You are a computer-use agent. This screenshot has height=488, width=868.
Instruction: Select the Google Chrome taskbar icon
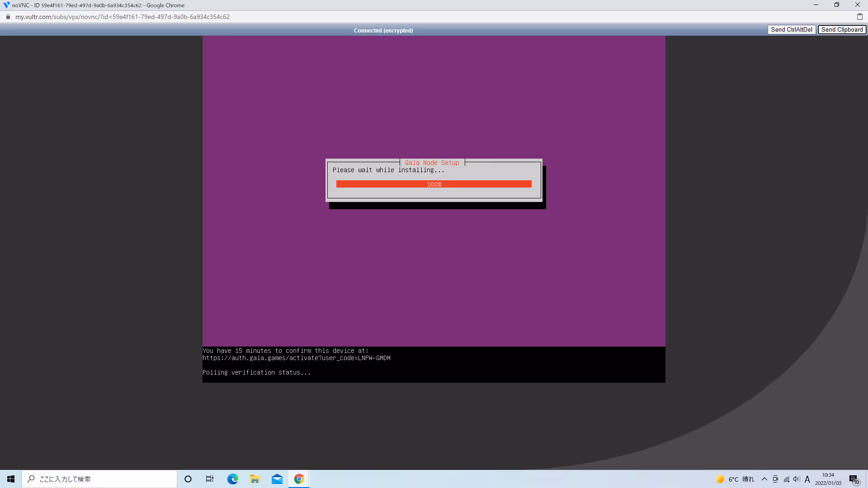299,479
